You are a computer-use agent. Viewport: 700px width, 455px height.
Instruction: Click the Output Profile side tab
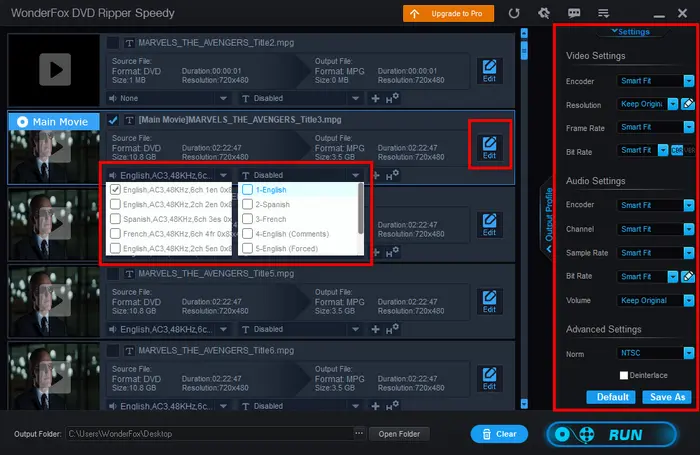pyautogui.click(x=548, y=219)
